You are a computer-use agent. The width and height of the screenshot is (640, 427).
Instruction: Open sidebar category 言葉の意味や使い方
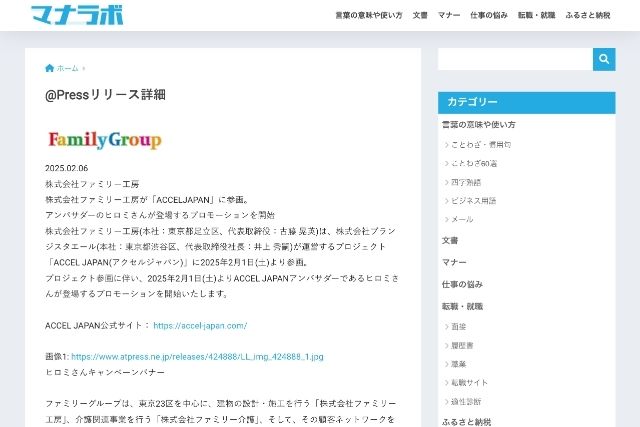point(478,125)
